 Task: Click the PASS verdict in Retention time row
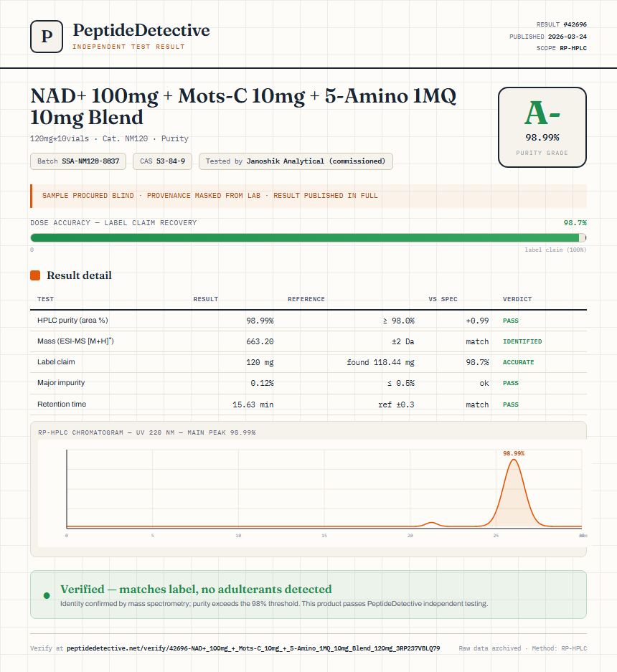coord(511,404)
